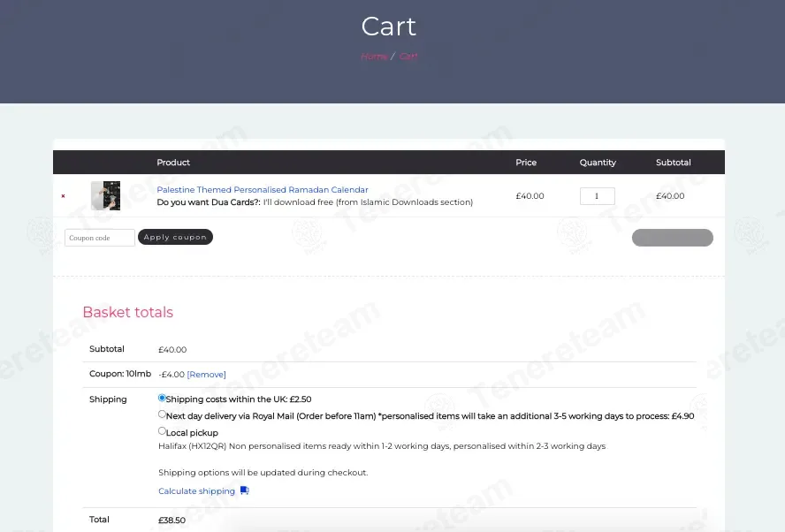The height and width of the screenshot is (532, 785).
Task: Choose Next day delivery via Royal Mail
Action: pyautogui.click(x=162, y=414)
